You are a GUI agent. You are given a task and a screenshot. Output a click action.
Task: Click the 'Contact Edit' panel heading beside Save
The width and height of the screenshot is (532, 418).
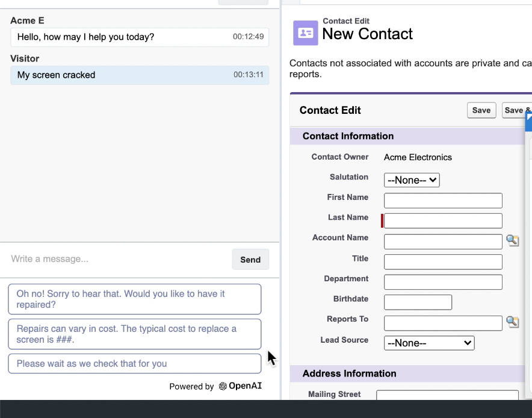(330, 110)
